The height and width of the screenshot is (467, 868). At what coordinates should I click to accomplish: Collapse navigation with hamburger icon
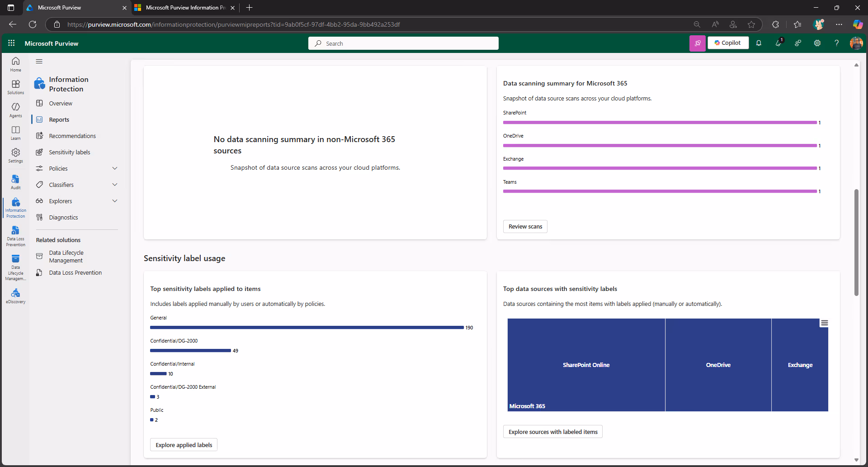coord(39,61)
